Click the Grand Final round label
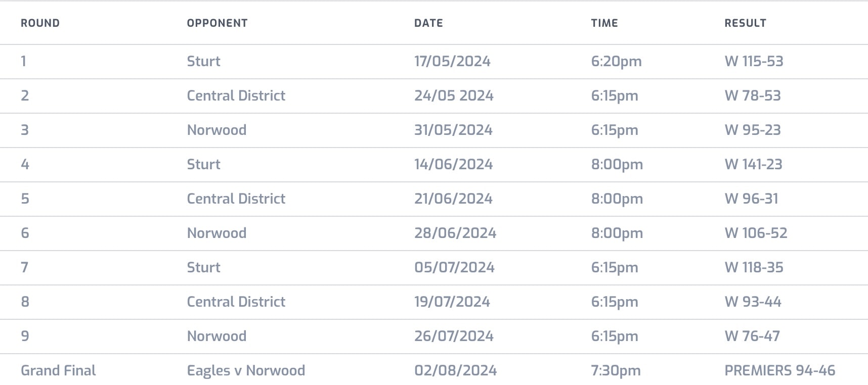 click(58, 371)
